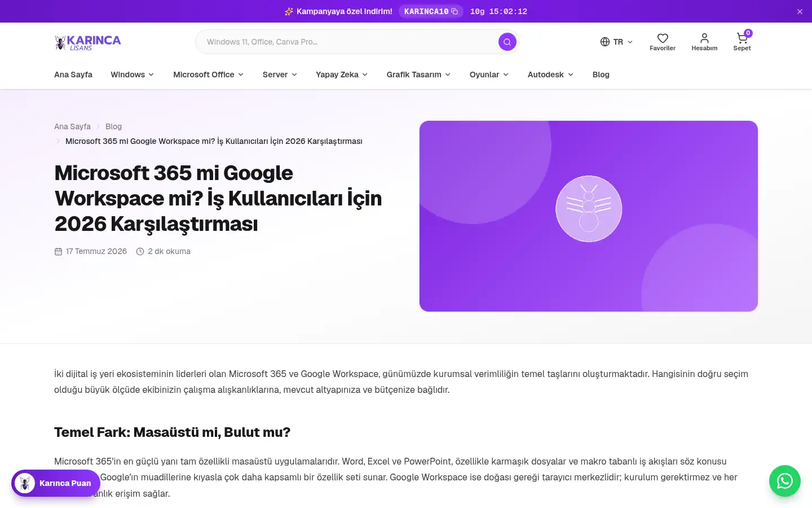Expand the Grafik Tasarım menu
Screen dimensions: 812x508
tap(419, 75)
